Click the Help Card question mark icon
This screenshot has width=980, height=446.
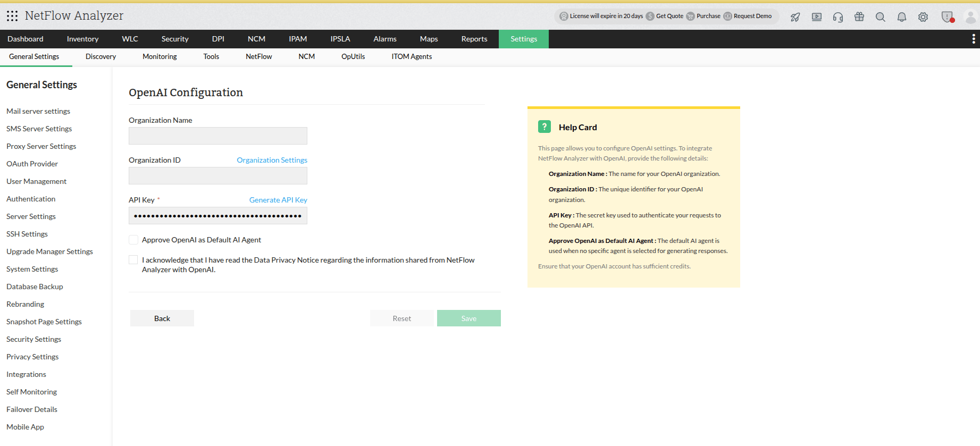(545, 127)
